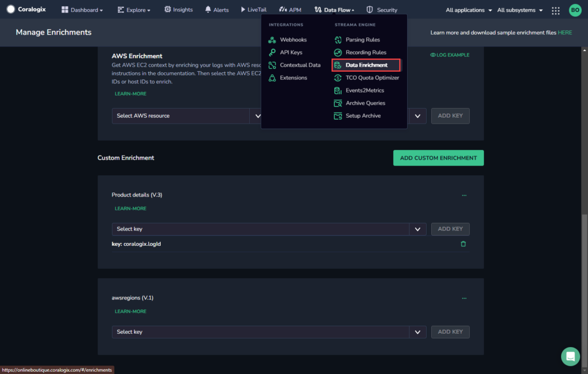Click the 'awsregions (V.1)' title
The image size is (588, 374).
pyautogui.click(x=133, y=298)
